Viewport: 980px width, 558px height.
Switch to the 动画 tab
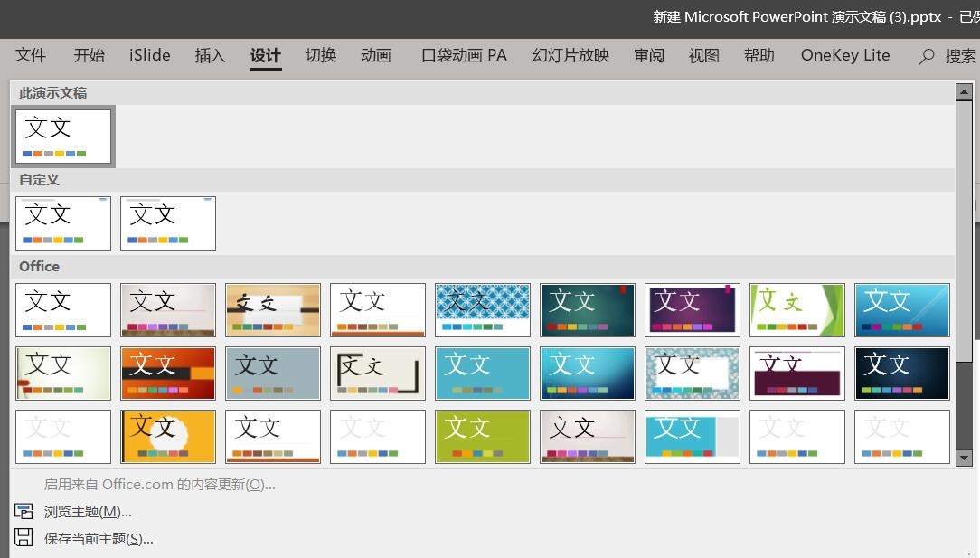coord(376,55)
